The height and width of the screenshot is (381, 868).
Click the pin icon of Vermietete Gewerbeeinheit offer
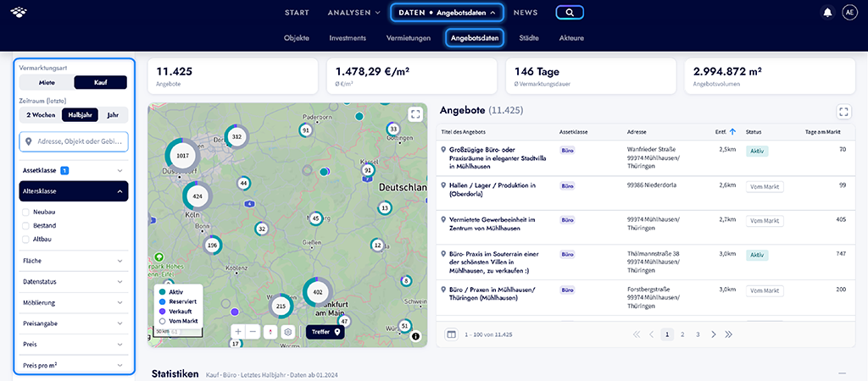click(443, 219)
